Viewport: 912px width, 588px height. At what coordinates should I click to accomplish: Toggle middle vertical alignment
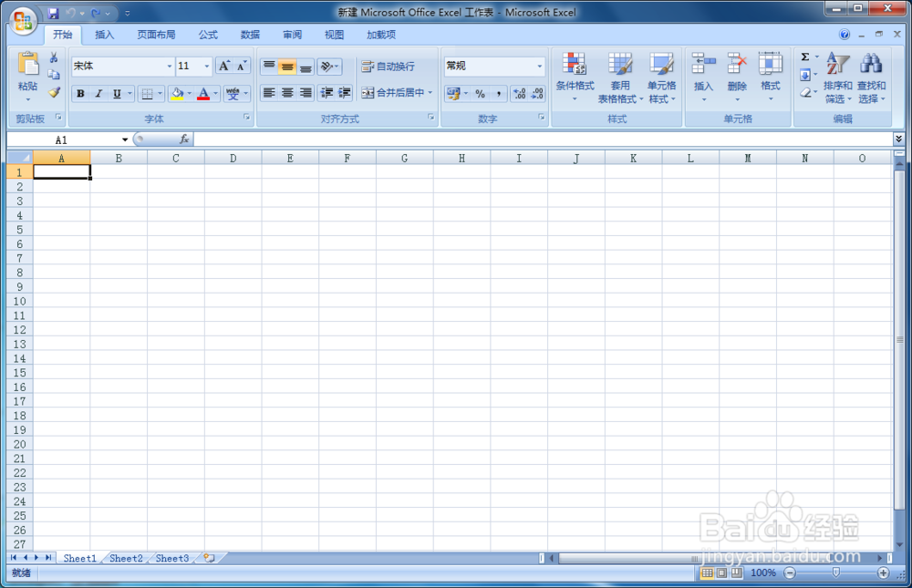tap(287, 67)
